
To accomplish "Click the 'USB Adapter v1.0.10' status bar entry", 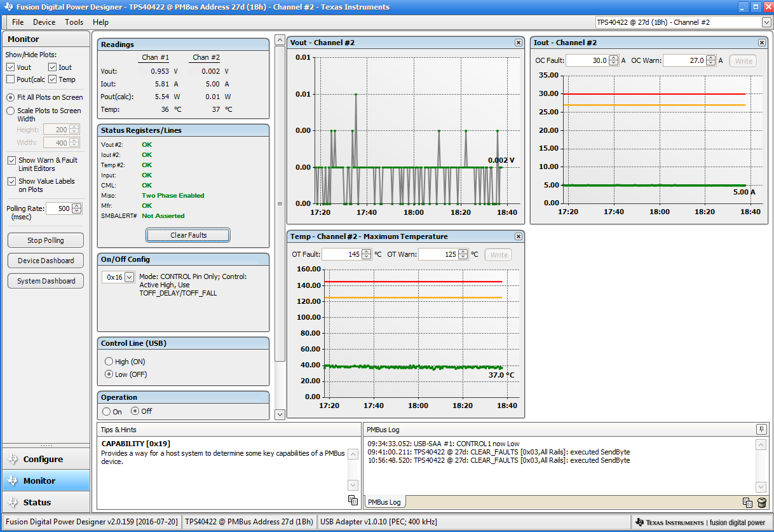I will [x=379, y=522].
